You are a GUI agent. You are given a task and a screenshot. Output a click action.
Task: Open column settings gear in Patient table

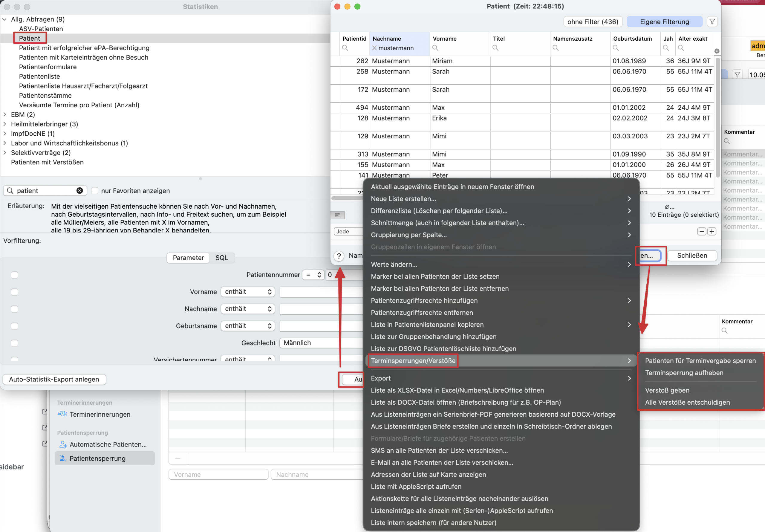717,51
